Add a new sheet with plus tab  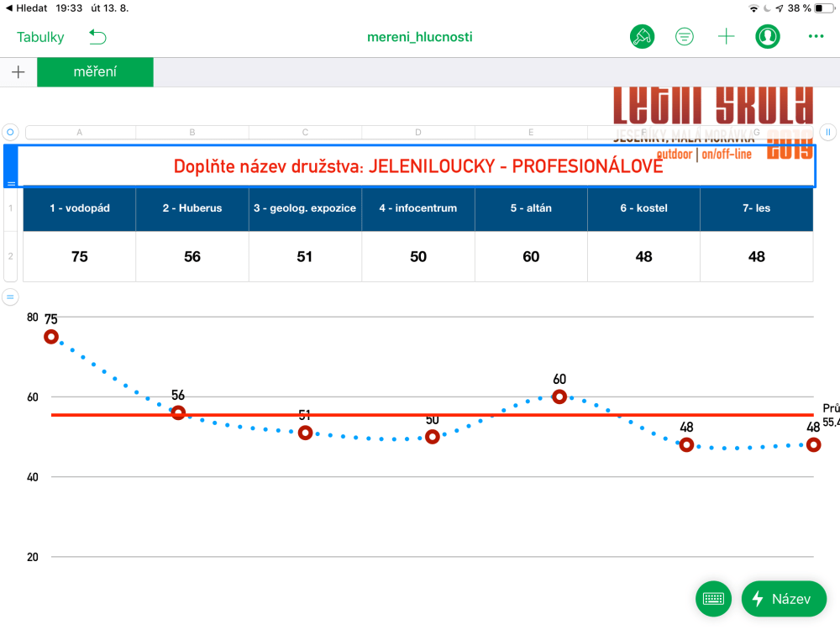[18, 72]
